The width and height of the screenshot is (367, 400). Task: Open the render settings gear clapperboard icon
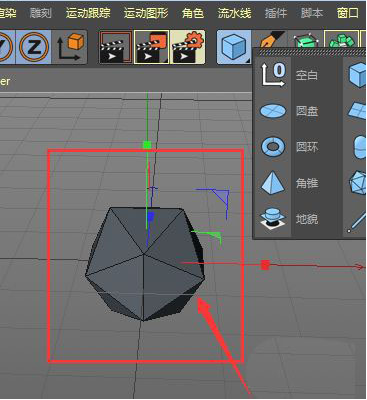pos(188,47)
